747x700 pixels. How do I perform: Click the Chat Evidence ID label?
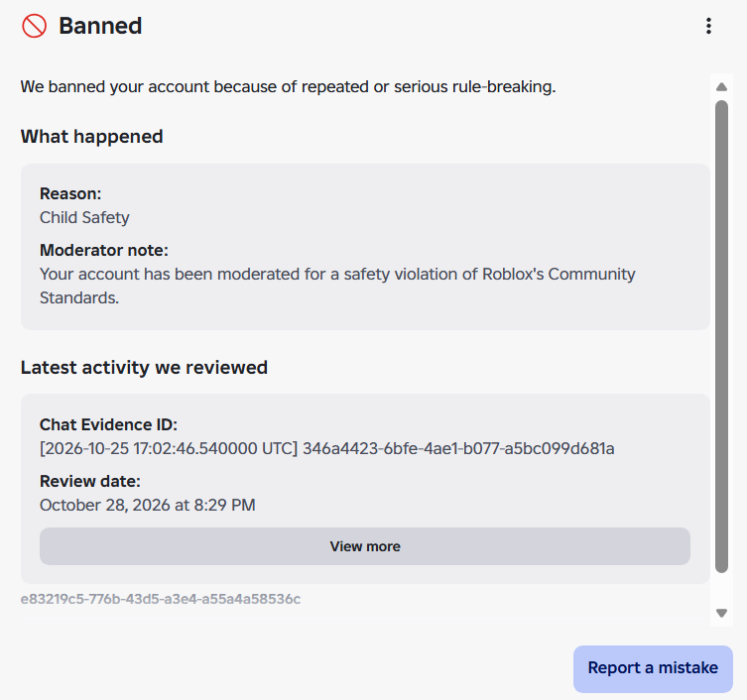tap(108, 424)
